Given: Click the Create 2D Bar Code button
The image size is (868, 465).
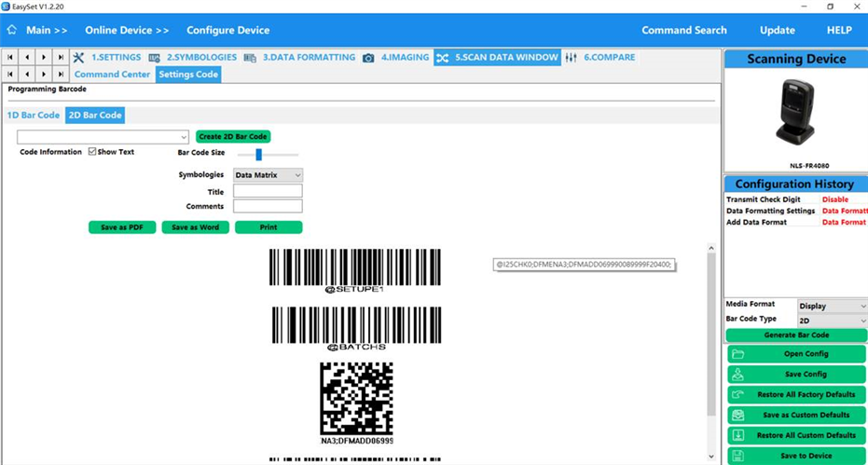Looking at the screenshot, I should click(233, 137).
